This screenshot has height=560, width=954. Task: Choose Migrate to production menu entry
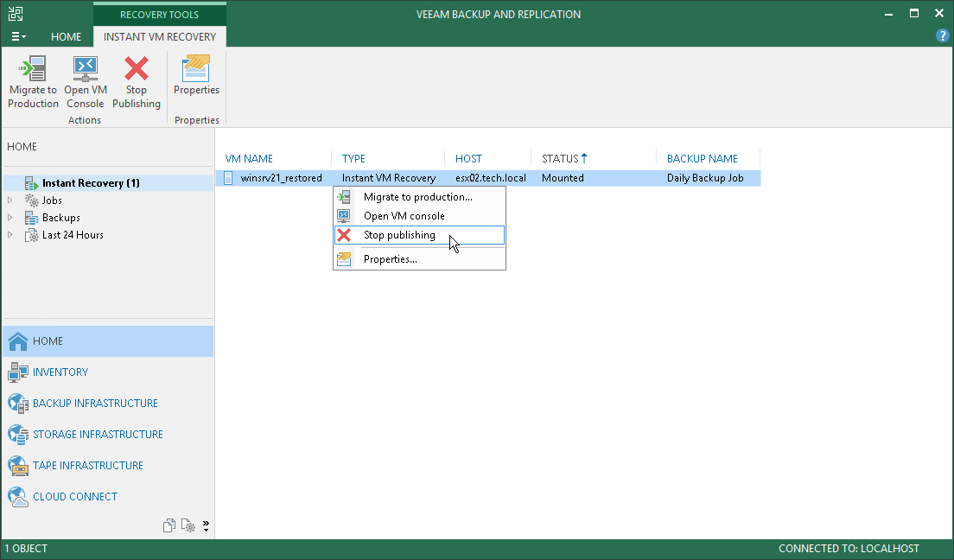(420, 197)
